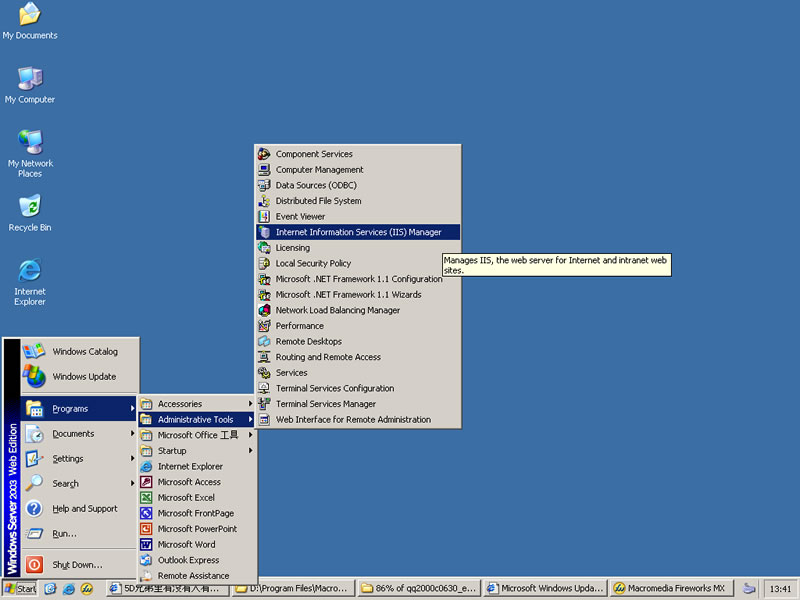
Task: Click the Network Load Balancing Manager icon
Action: [x=264, y=310]
